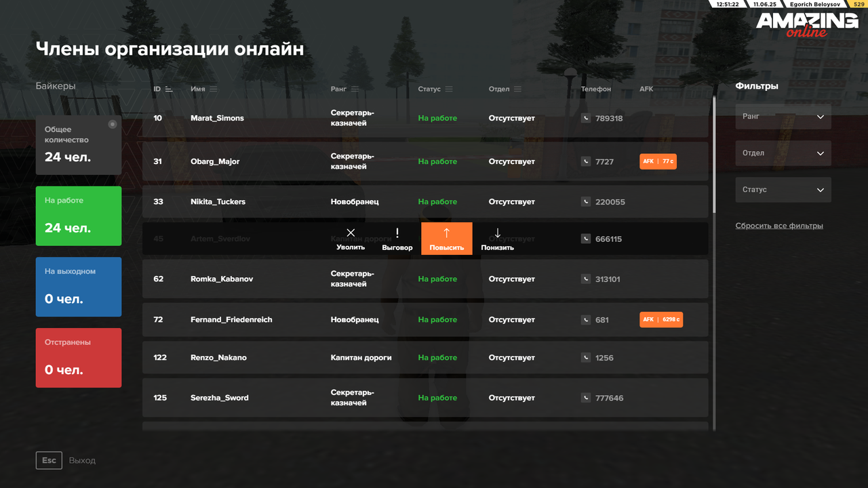Click the Байкеры organization label

point(56,86)
